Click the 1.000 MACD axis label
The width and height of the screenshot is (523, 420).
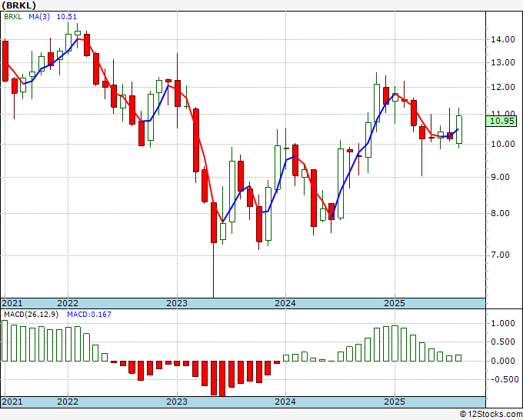coord(503,323)
